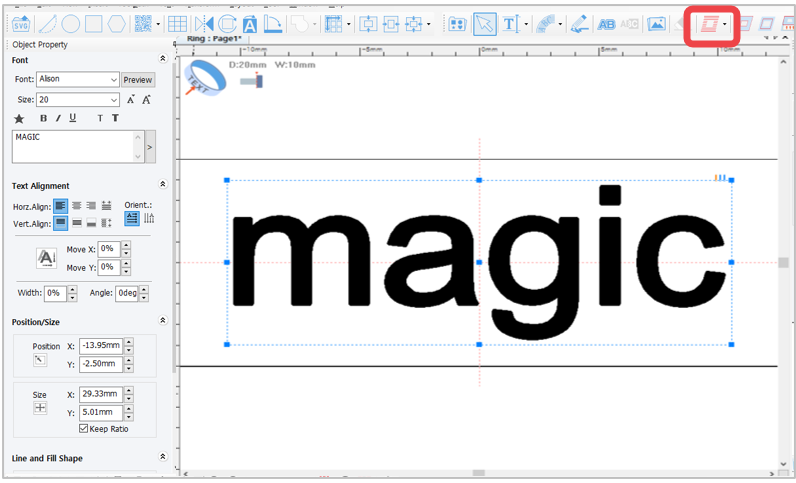Set horizontal align to justify
Viewport: 796px width, 483px height.
pyautogui.click(x=106, y=206)
